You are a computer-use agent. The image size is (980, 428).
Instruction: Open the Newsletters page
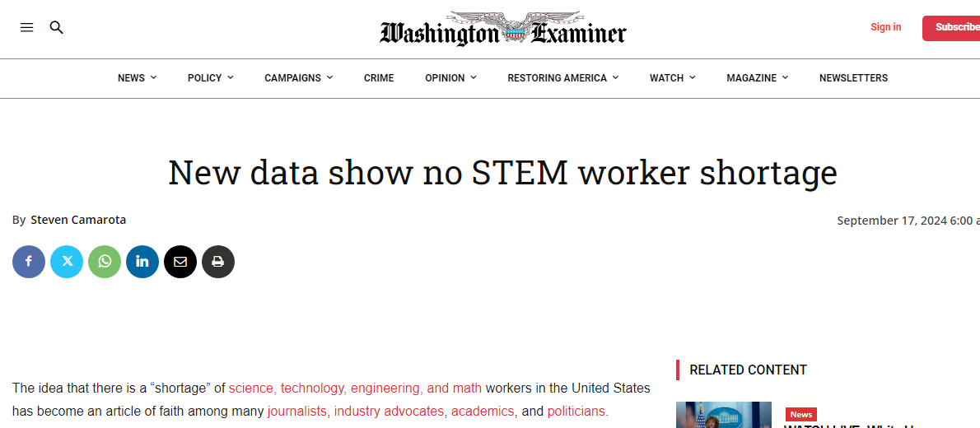click(853, 78)
